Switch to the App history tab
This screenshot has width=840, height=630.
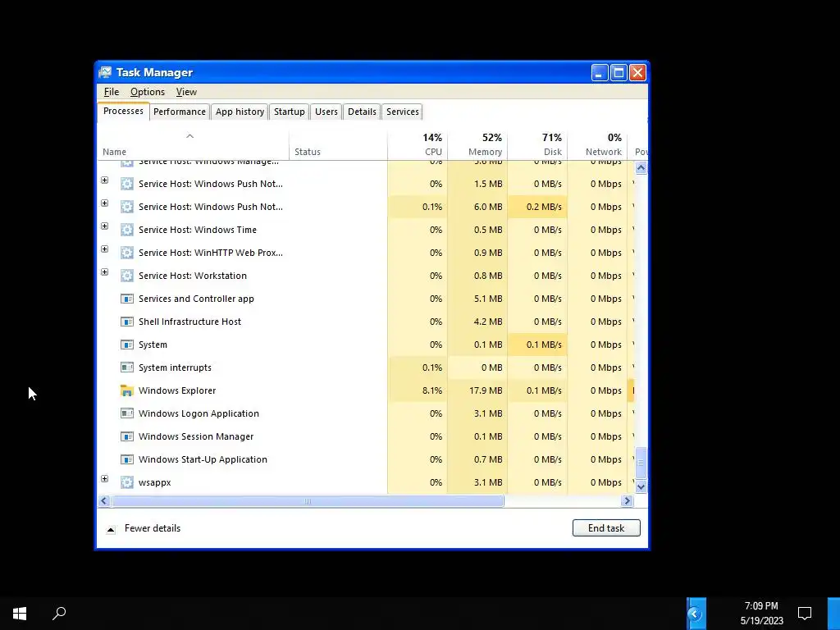pyautogui.click(x=240, y=112)
